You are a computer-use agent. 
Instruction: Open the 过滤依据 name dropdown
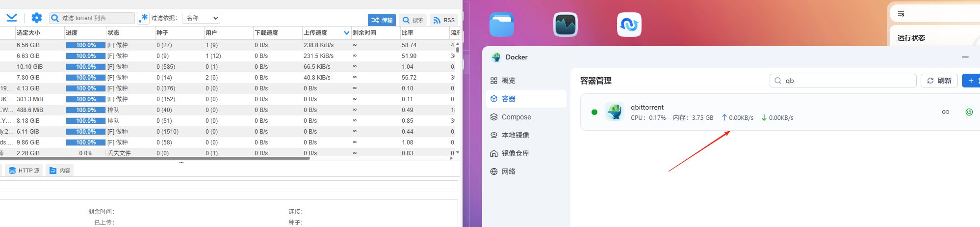coord(201,18)
